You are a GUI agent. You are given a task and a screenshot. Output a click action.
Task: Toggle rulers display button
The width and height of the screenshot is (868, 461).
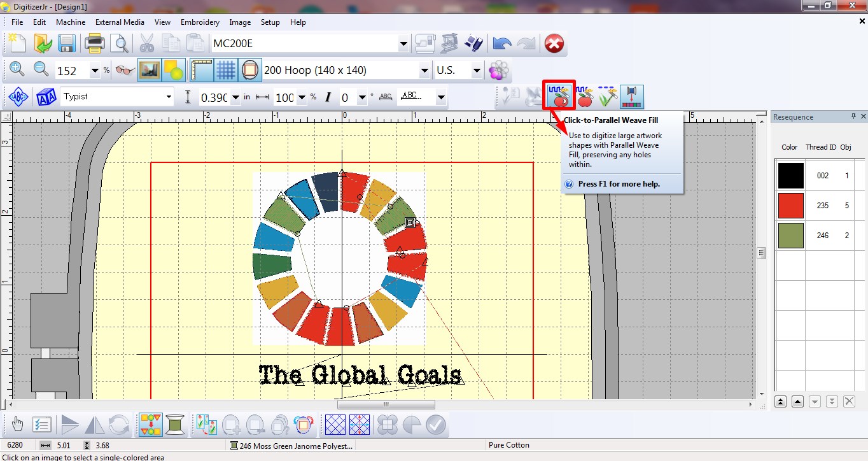click(202, 70)
